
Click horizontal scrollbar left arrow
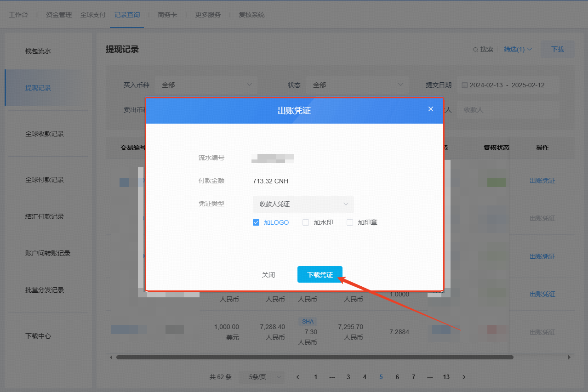(110, 357)
